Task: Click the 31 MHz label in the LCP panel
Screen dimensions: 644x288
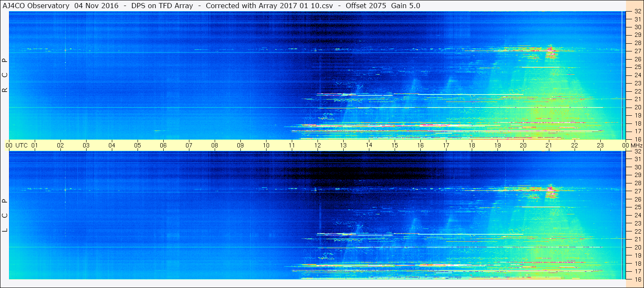Action: [638, 159]
